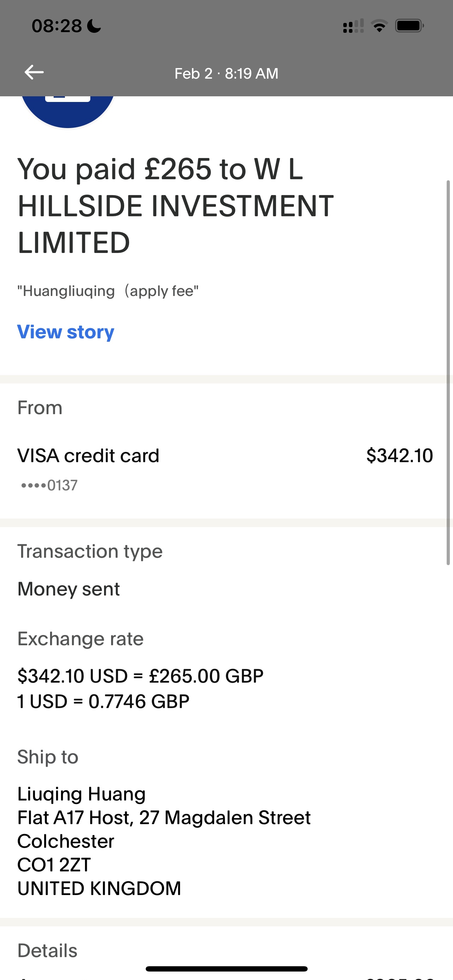
Task: Select the VISA credit card row
Action: click(88, 455)
